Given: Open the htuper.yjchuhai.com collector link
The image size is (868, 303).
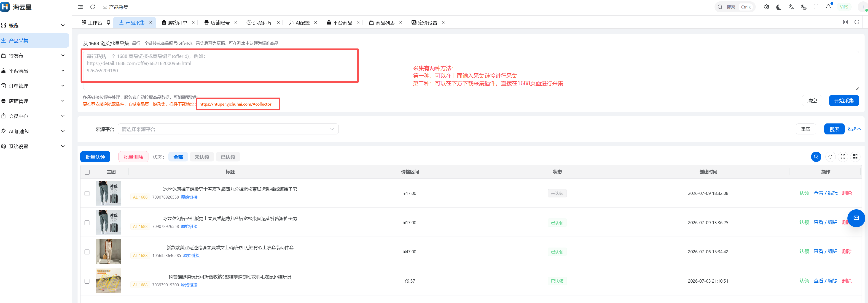Looking at the screenshot, I should tap(235, 104).
